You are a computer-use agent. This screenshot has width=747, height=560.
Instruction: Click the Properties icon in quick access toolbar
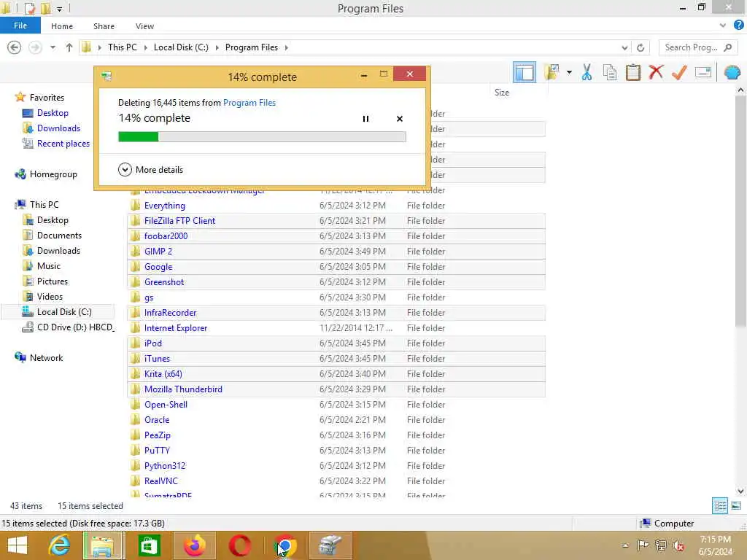(x=29, y=8)
